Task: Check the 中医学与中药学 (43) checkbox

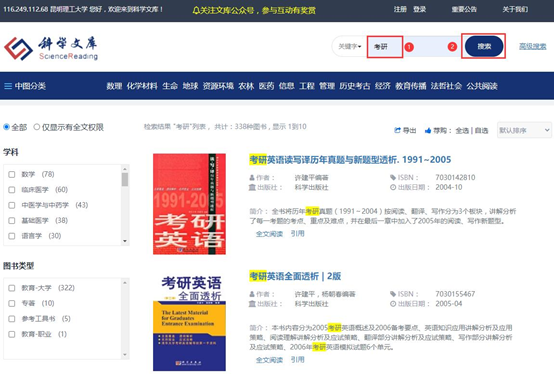Action: [12, 205]
